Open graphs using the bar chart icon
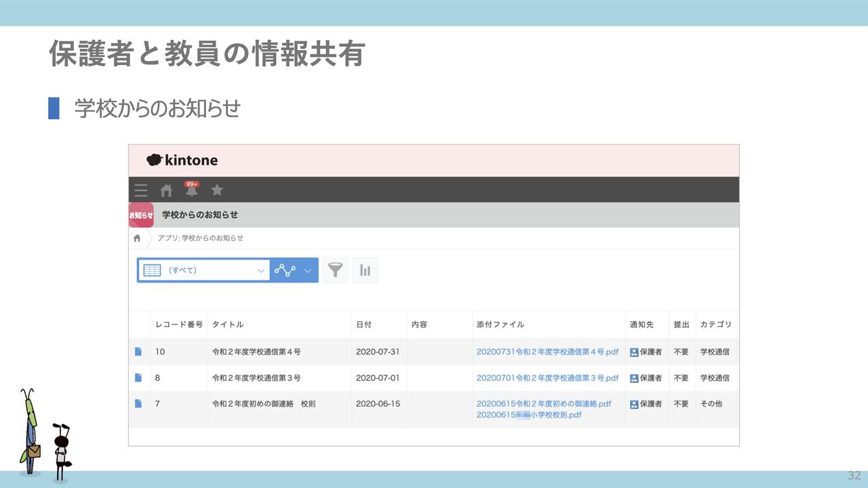Viewport: 868px width, 488px height. (x=365, y=269)
